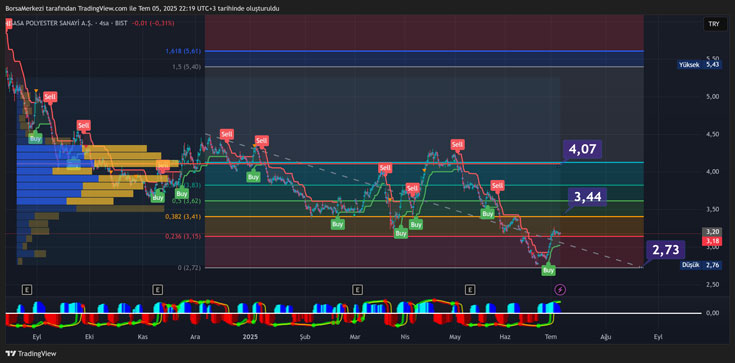This screenshot has width=735, height=363.
Task: Click the 4,50 price axis value
Action: (x=712, y=134)
